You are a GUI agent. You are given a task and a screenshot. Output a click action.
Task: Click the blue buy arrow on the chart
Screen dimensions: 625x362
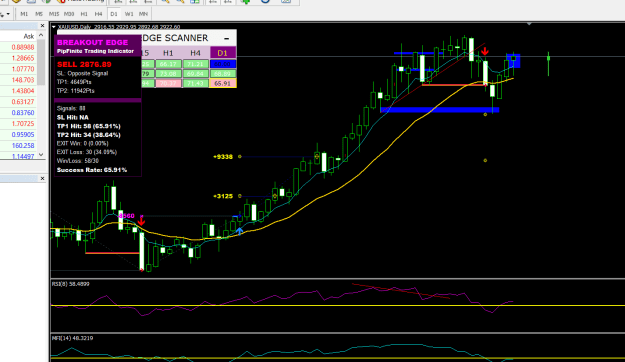point(240,231)
